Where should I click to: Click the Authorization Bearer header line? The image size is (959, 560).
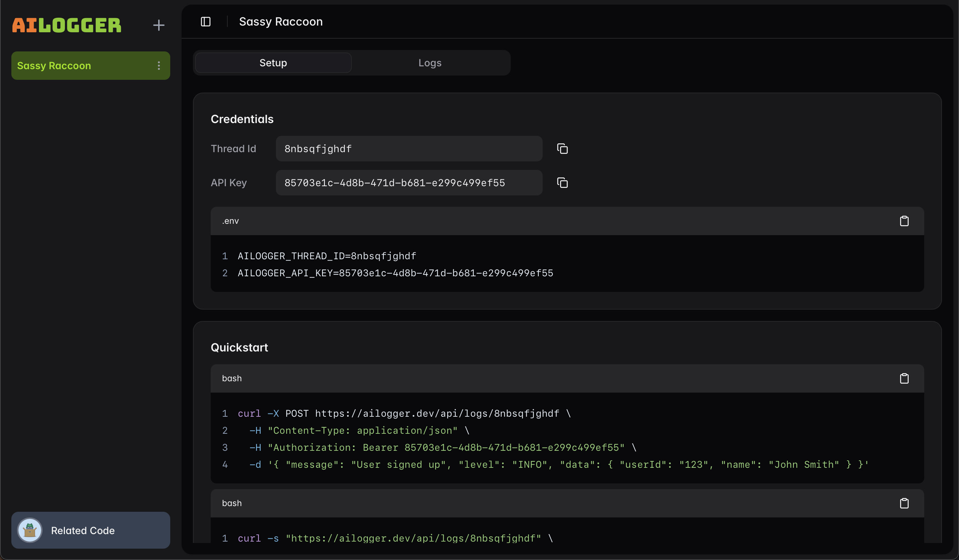pyautogui.click(x=443, y=448)
